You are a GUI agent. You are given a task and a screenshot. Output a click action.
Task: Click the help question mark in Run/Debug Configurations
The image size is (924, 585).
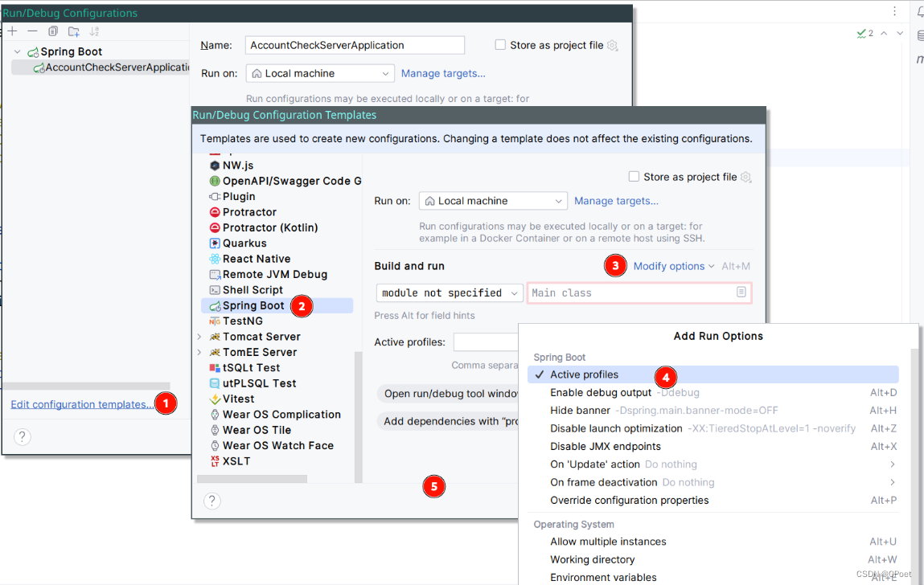pyautogui.click(x=22, y=436)
